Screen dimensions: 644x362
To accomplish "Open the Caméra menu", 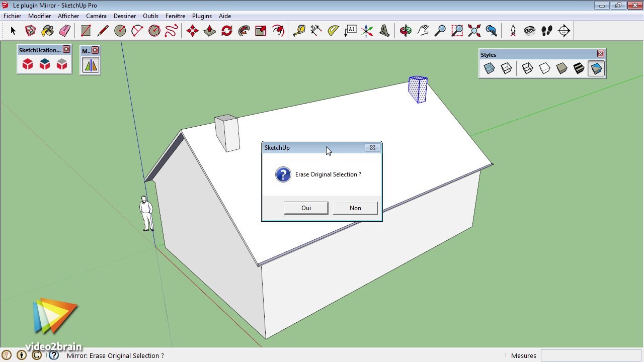I will pos(96,16).
